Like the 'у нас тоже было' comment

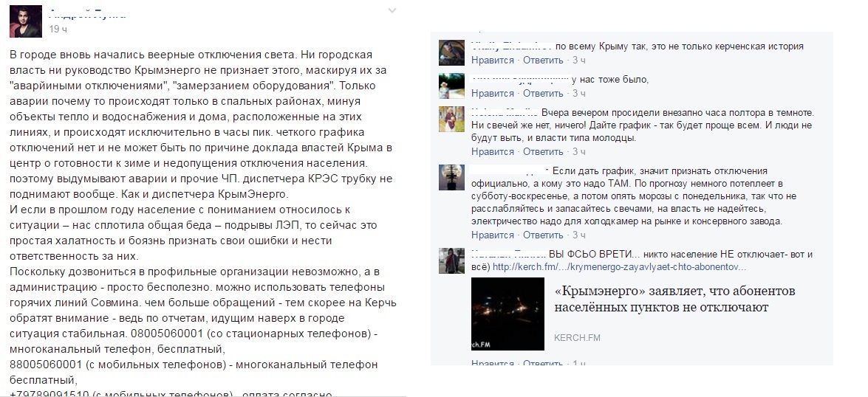[493, 93]
